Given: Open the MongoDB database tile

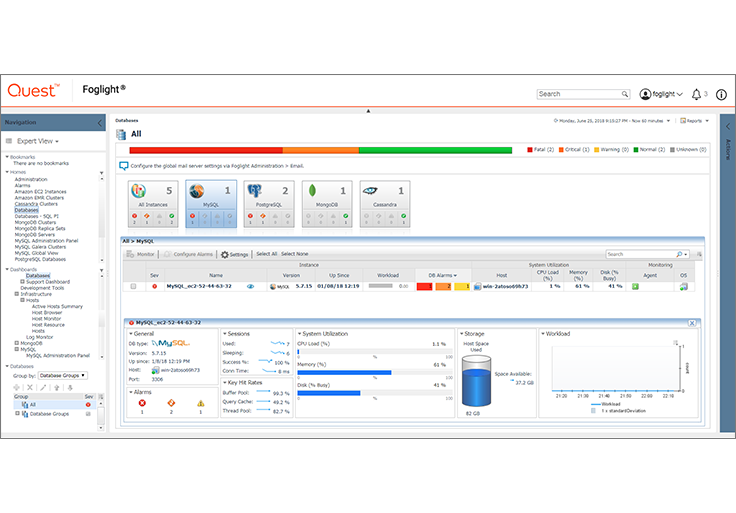Looking at the screenshot, I should point(327,204).
